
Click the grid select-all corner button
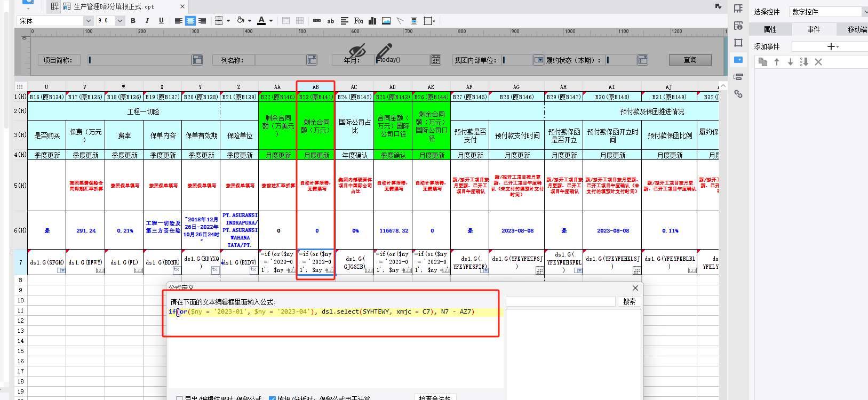point(20,86)
